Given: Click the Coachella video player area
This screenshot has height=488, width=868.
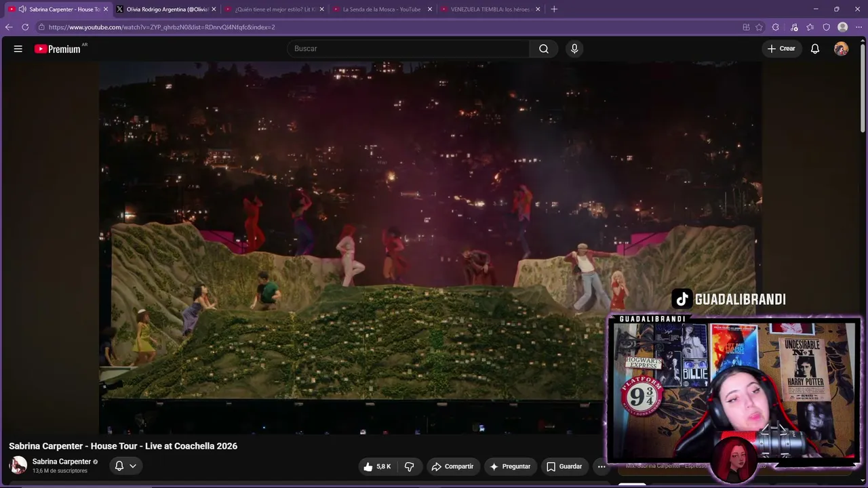Looking at the screenshot, I should [x=430, y=247].
